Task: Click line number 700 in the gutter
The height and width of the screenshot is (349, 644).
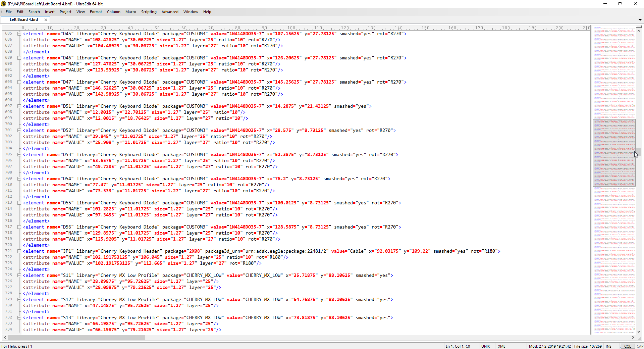Action: tap(9, 124)
